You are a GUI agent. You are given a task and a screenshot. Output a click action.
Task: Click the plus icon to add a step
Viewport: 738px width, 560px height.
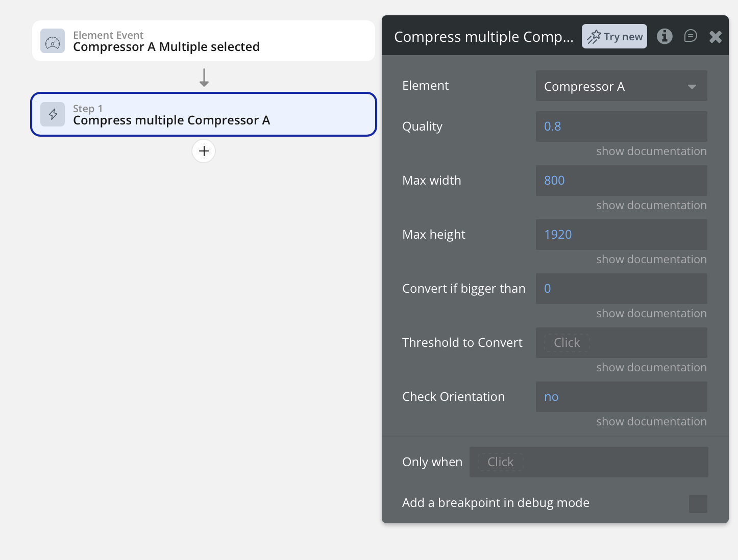pos(204,151)
